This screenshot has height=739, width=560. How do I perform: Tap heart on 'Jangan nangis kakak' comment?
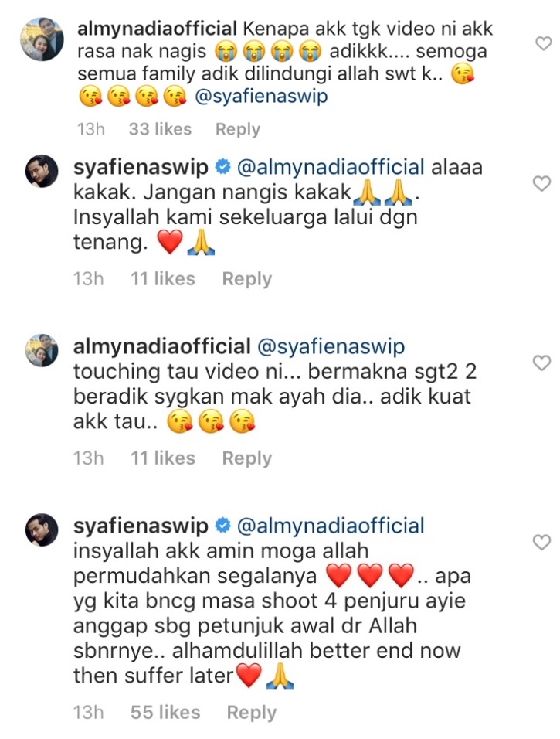click(x=541, y=183)
